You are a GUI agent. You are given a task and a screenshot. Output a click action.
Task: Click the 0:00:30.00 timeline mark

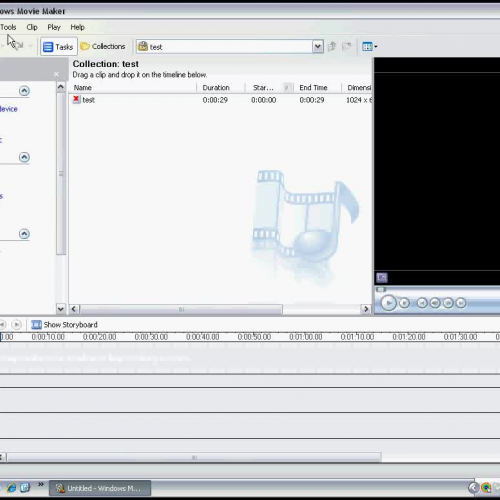click(151, 337)
